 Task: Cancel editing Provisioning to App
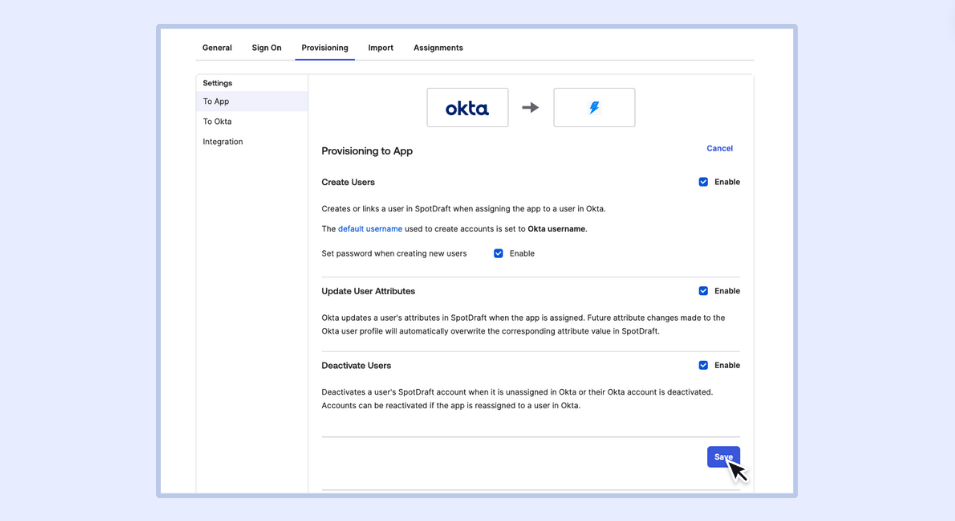pos(719,148)
